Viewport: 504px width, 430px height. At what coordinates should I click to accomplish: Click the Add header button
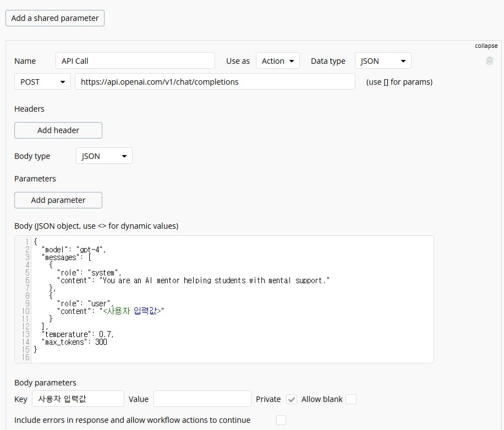(x=58, y=130)
